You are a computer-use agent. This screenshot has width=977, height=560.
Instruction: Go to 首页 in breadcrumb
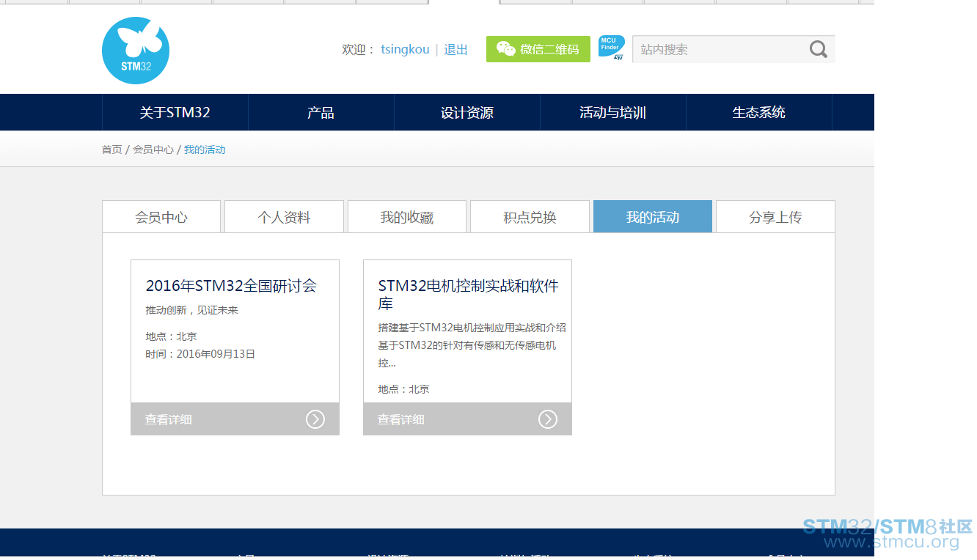(112, 150)
